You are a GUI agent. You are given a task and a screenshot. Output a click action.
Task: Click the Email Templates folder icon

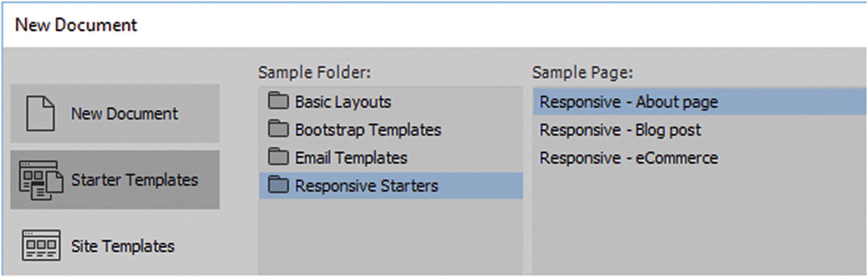(278, 158)
